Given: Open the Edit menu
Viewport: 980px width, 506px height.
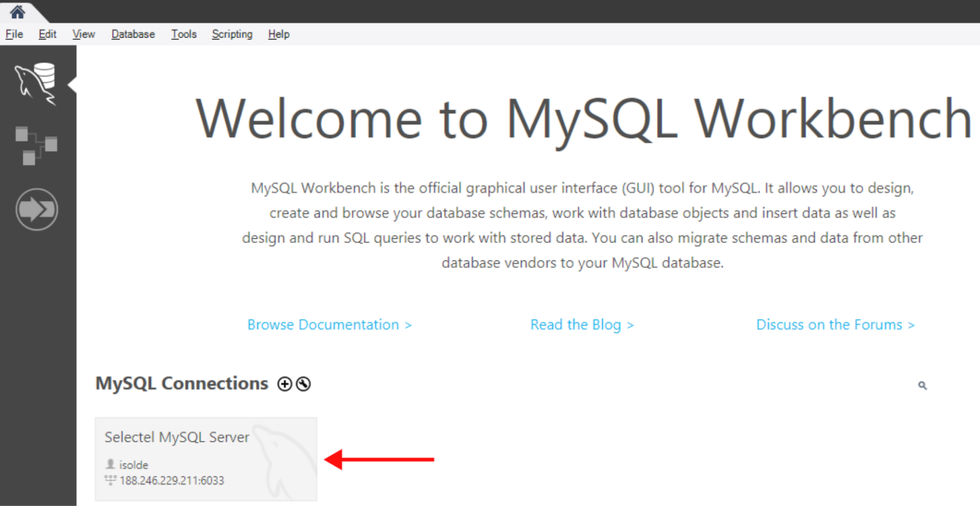Looking at the screenshot, I should click(48, 34).
